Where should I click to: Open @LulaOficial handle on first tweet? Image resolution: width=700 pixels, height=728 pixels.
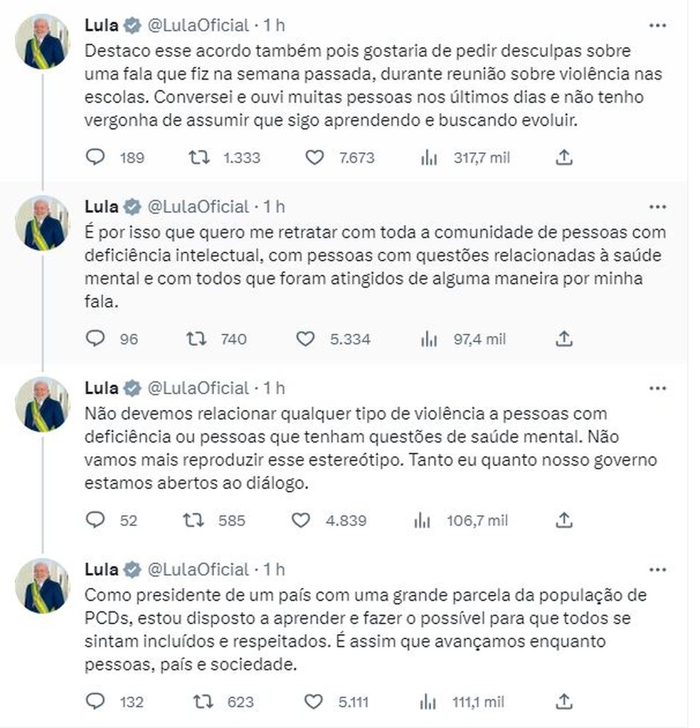(x=198, y=25)
